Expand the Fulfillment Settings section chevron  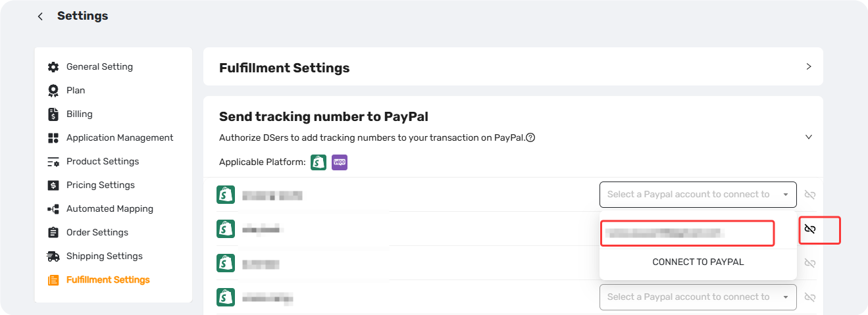coord(809,66)
